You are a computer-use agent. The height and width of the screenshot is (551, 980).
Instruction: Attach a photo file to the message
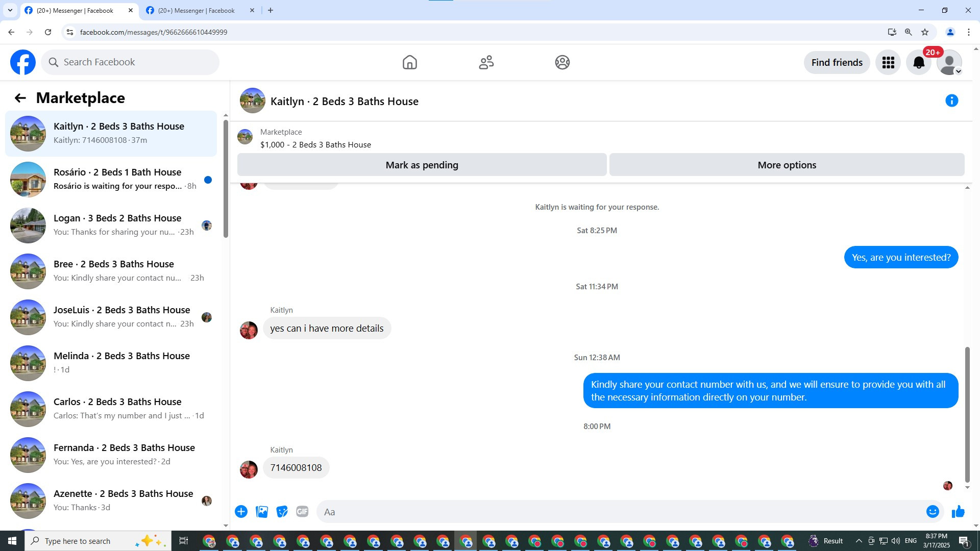(262, 512)
